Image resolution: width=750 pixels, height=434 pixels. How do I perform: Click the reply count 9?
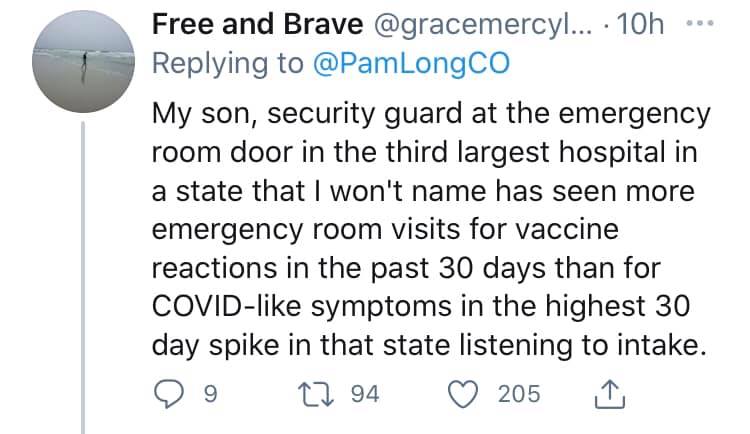(x=208, y=394)
